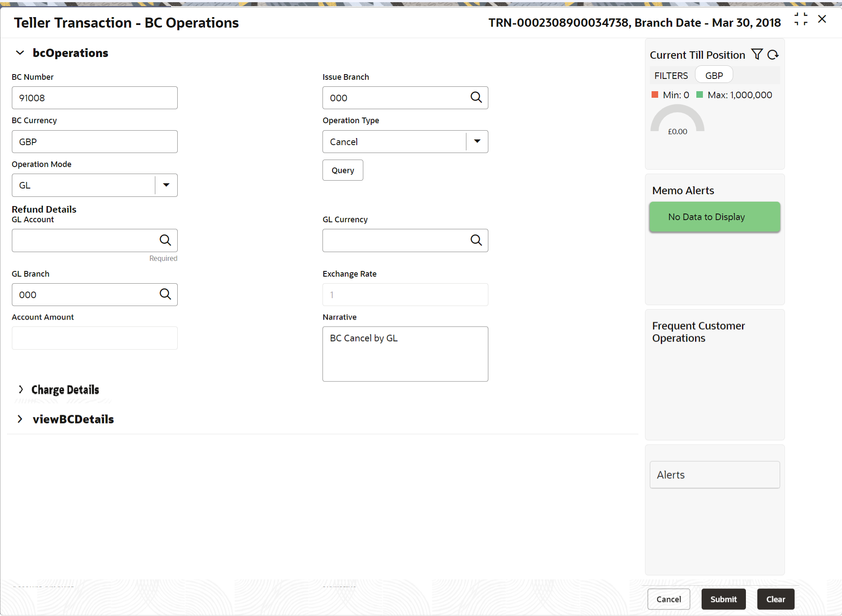The width and height of the screenshot is (842, 616).
Task: Click the till position gauge arc
Action: tap(677, 114)
